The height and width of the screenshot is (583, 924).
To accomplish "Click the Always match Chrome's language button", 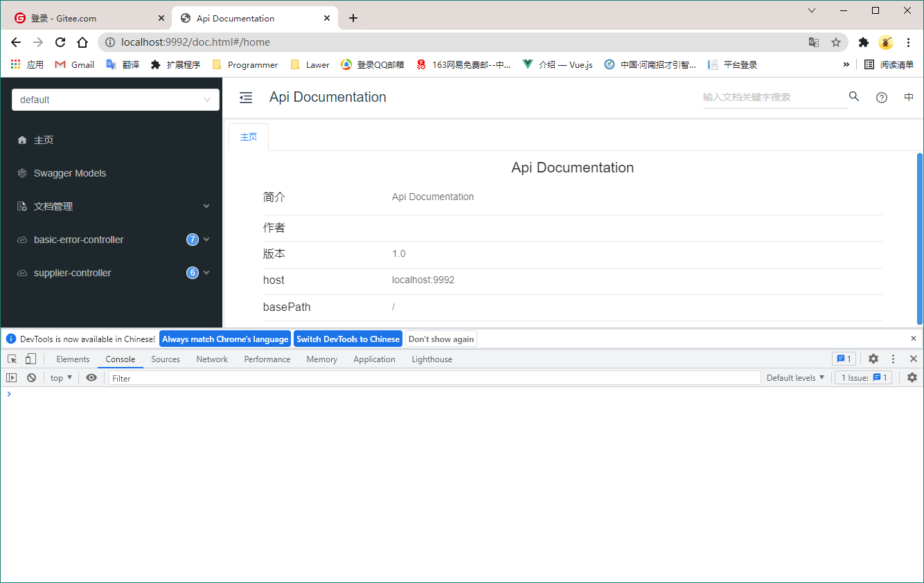I will coord(225,339).
